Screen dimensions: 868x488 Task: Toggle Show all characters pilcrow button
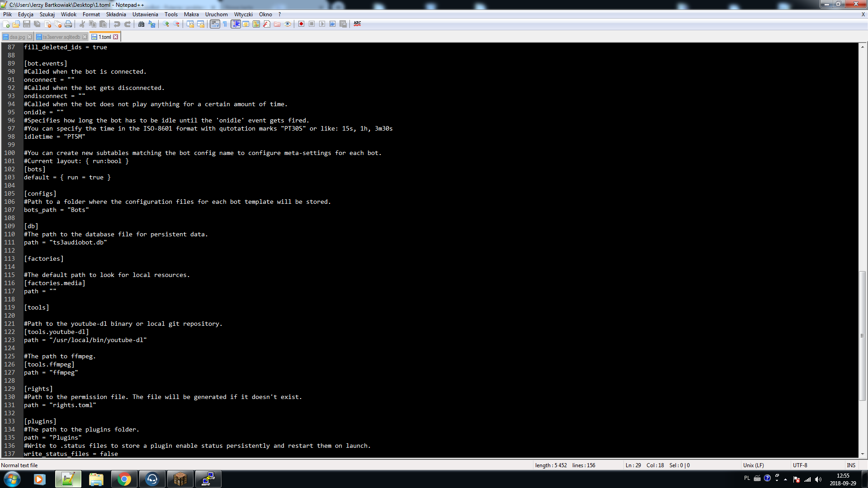coord(225,24)
